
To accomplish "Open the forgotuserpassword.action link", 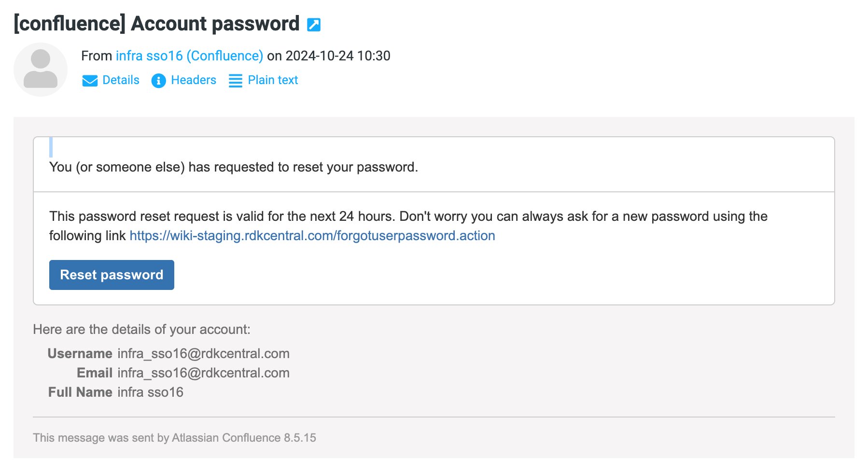I will 312,236.
